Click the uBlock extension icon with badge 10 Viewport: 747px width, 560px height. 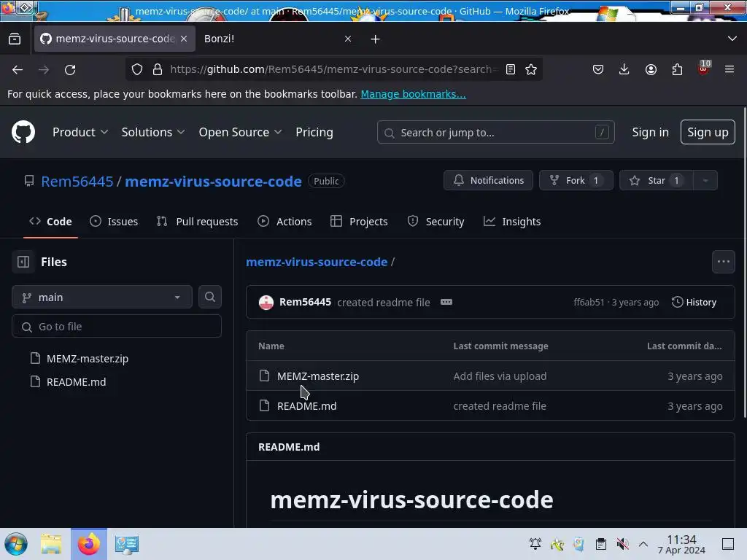(704, 69)
